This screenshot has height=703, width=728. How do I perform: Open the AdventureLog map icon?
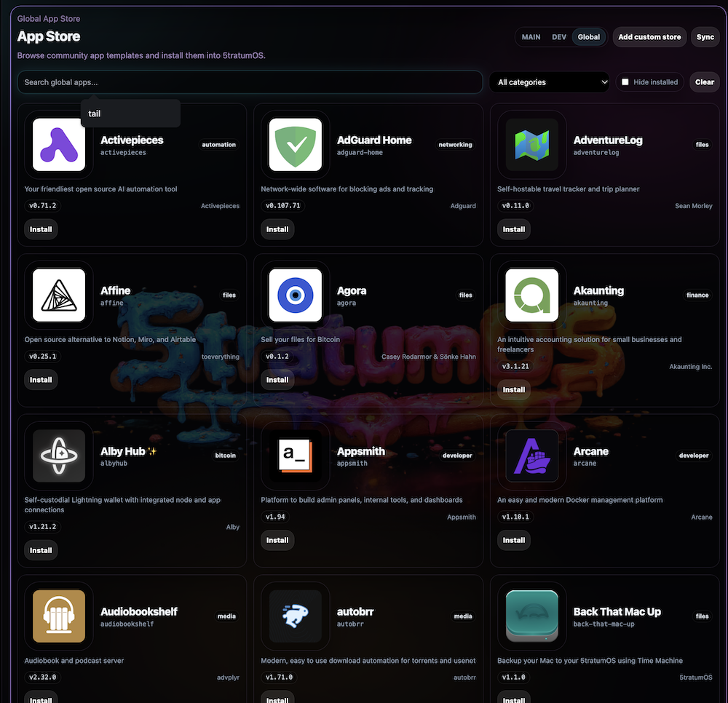point(531,144)
